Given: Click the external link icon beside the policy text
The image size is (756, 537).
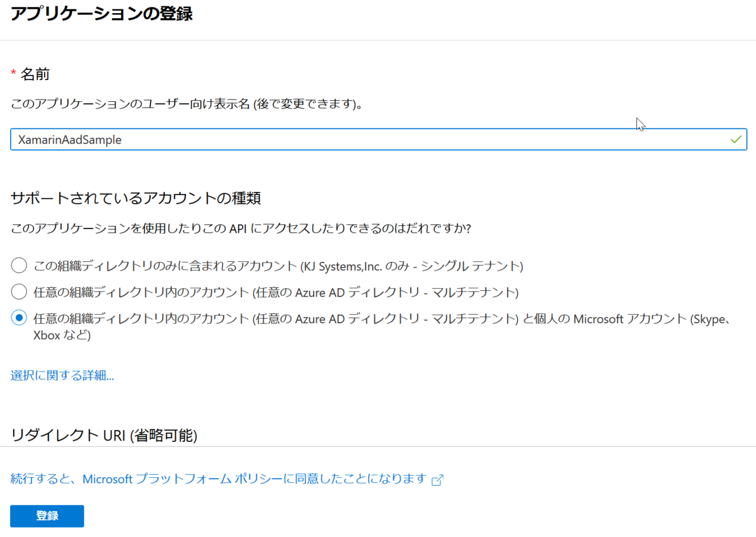Looking at the screenshot, I should click(437, 479).
